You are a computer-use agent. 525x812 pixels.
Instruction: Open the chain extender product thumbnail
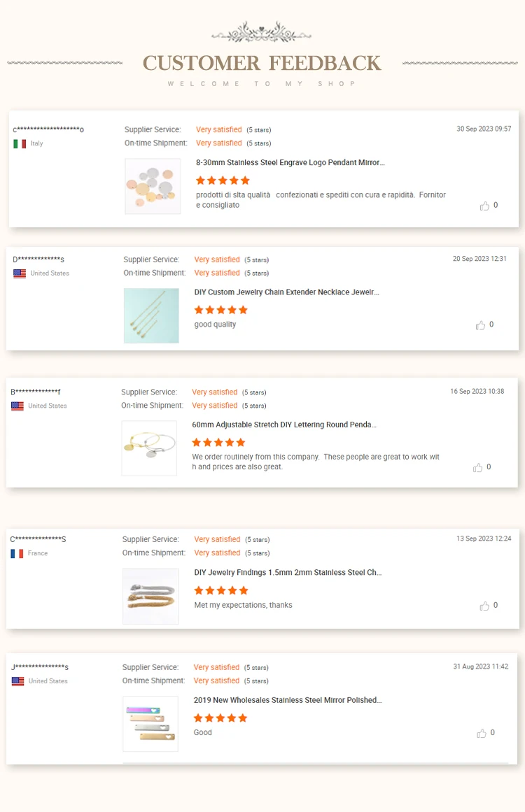click(151, 315)
